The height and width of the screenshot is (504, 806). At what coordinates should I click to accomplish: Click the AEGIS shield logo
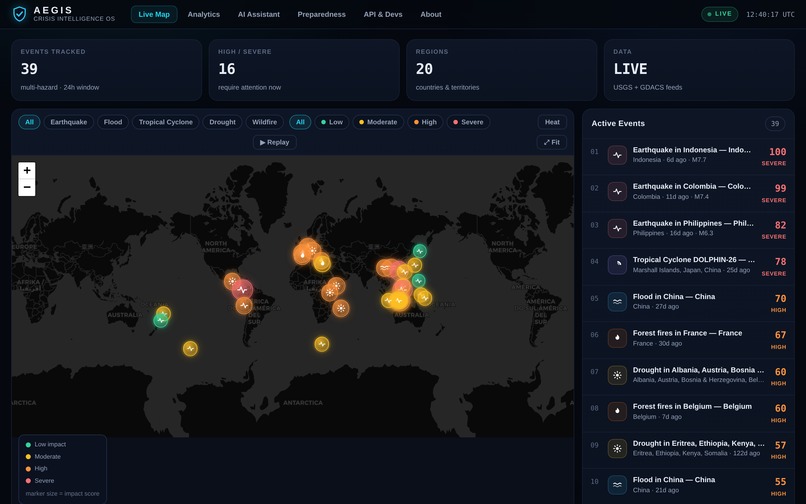[20, 14]
